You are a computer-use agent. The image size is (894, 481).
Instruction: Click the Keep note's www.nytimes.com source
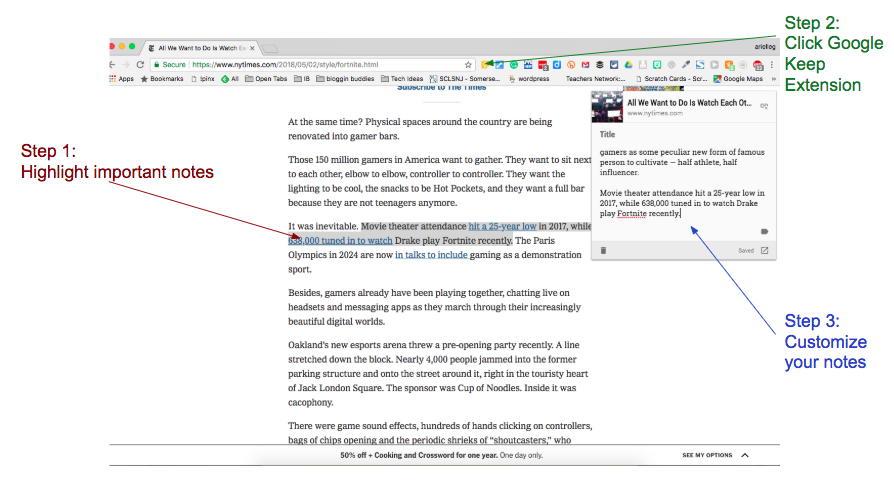[655, 113]
